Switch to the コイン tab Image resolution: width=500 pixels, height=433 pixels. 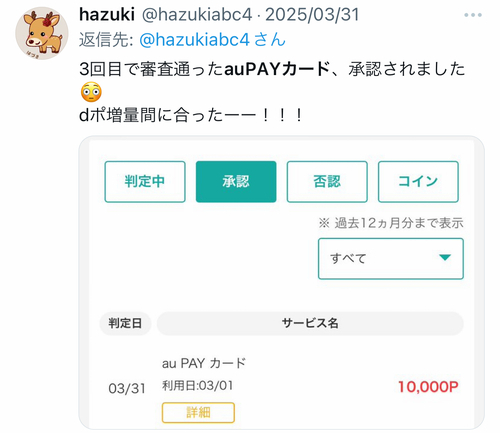tap(418, 182)
